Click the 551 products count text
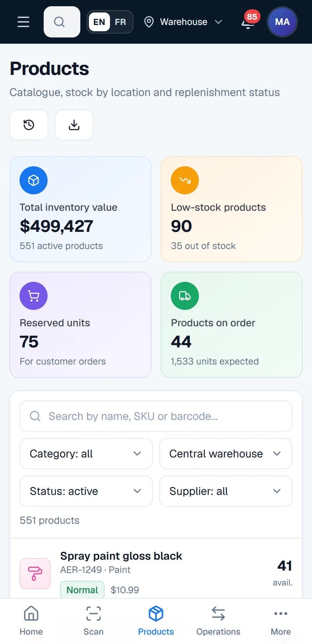Viewport: 312px width, 644px height. click(50, 520)
